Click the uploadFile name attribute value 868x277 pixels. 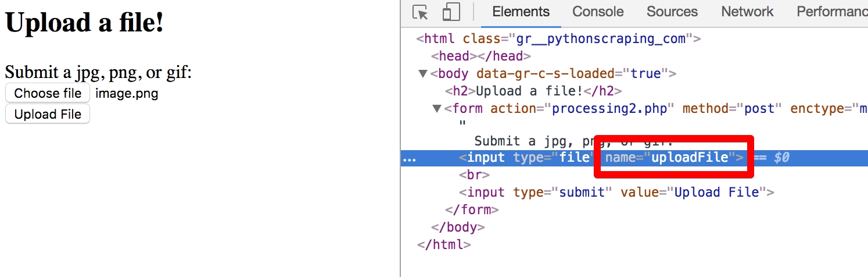pos(690,158)
